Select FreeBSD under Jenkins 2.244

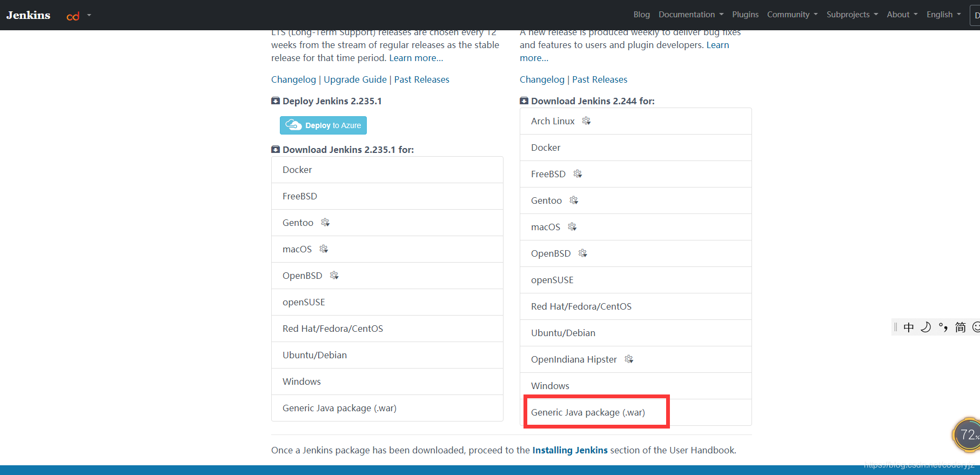click(x=636, y=174)
